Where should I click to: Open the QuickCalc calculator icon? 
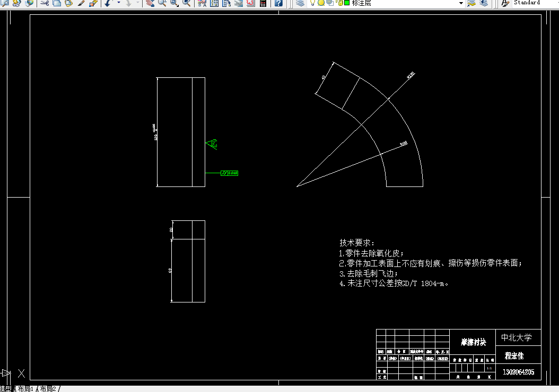(263, 3)
